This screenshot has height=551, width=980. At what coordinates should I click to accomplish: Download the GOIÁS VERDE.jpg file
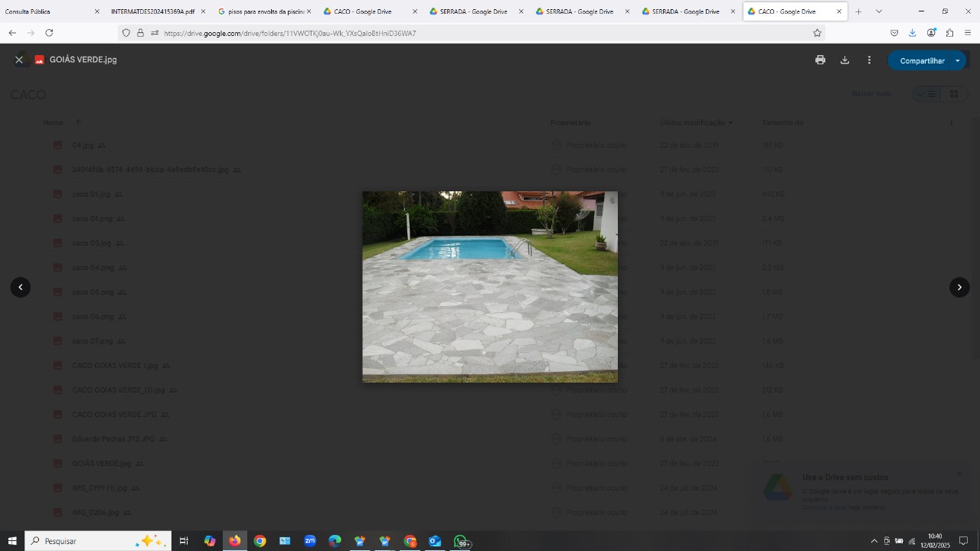[844, 60]
